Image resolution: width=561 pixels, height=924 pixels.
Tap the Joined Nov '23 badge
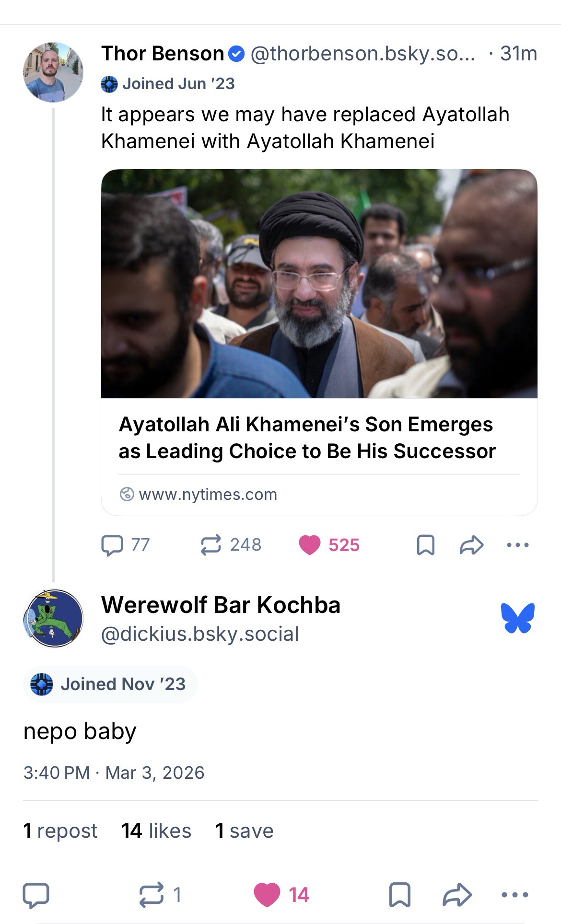click(109, 684)
